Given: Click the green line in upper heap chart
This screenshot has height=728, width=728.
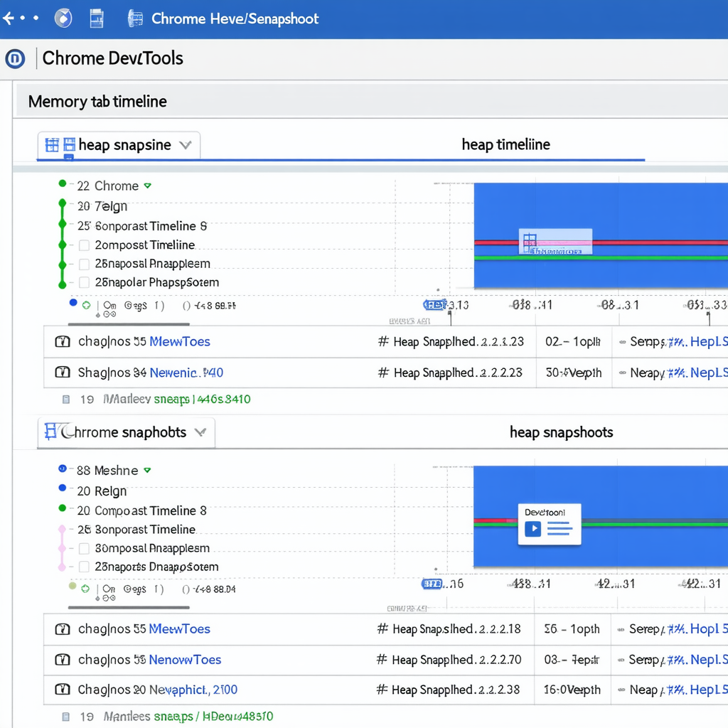Looking at the screenshot, I should pos(601,257).
